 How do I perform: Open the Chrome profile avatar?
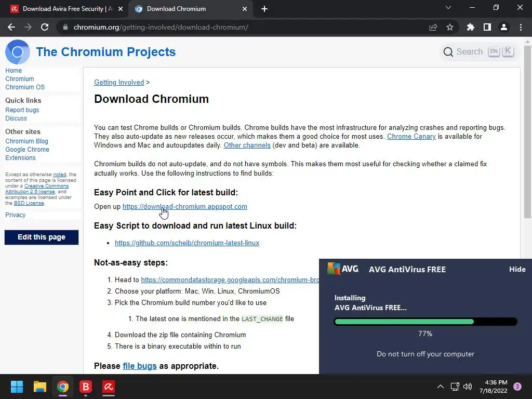point(504,27)
